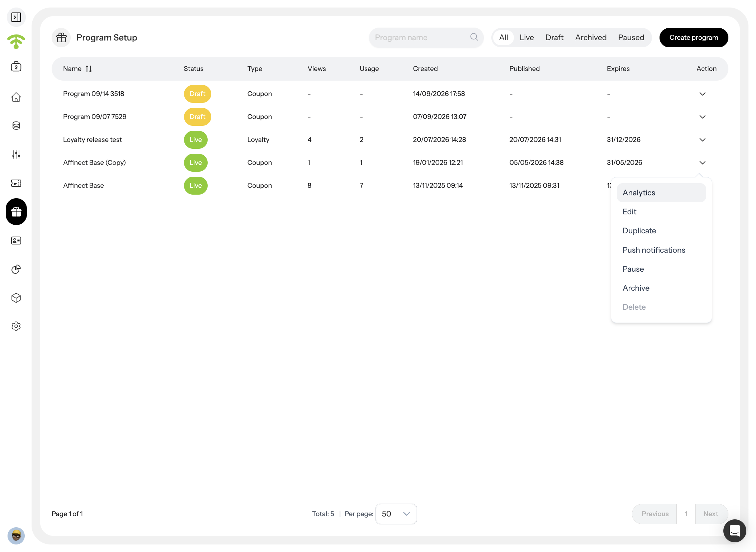The width and height of the screenshot is (756, 552).
Task: Click created date 14/09/2026 17:58
Action: [439, 94]
